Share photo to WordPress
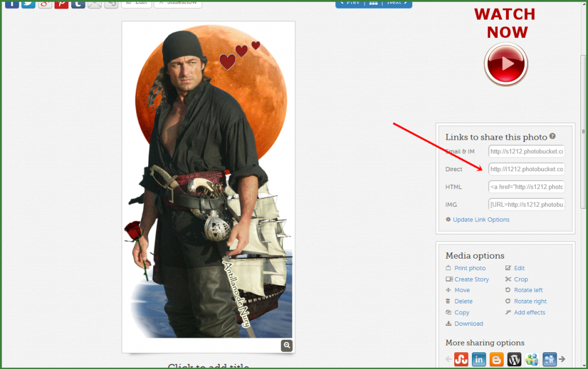Screen dimensions: 588x369 point(514,360)
